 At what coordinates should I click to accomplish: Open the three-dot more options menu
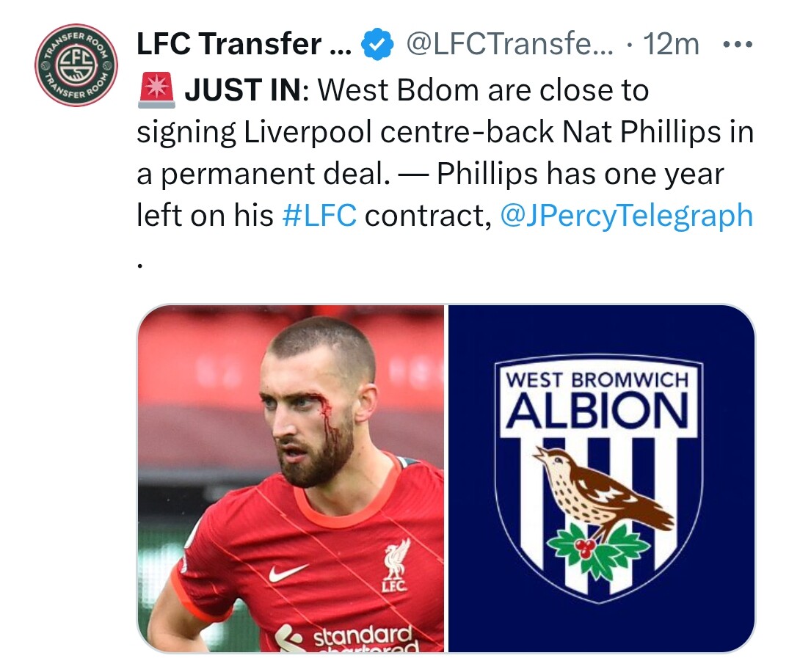(737, 45)
